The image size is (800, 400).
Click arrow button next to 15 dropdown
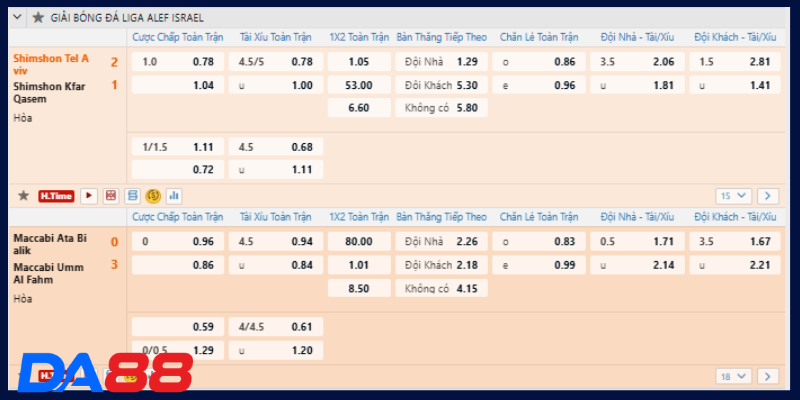(767, 196)
